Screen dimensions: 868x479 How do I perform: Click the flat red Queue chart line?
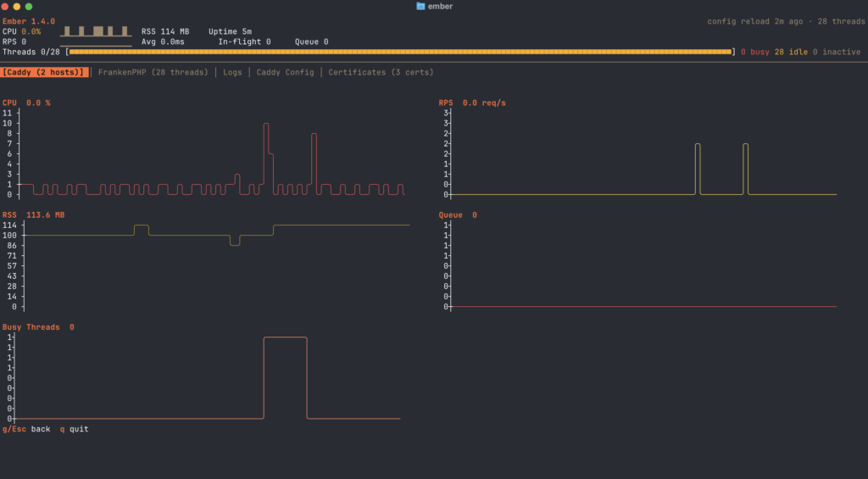(x=644, y=306)
